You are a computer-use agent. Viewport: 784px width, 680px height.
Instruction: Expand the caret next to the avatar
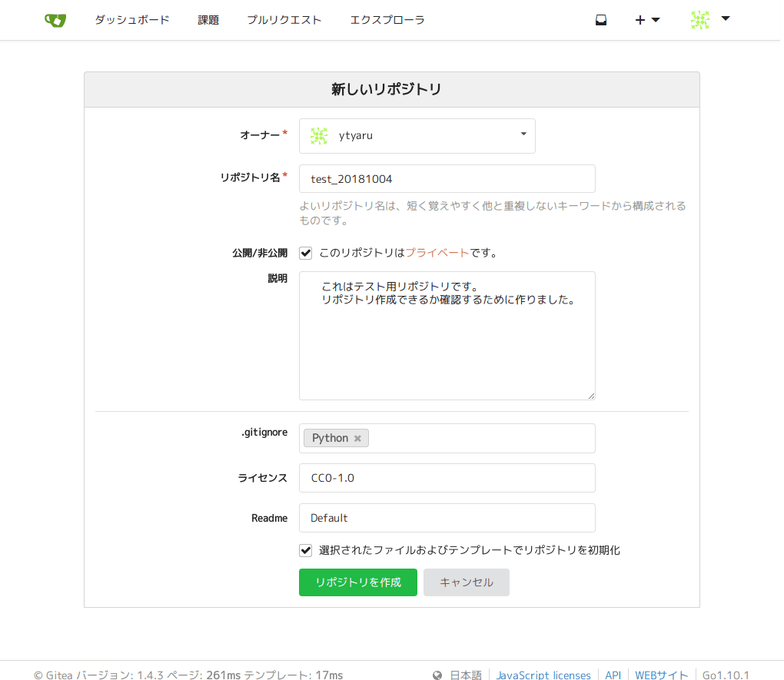pos(723,20)
